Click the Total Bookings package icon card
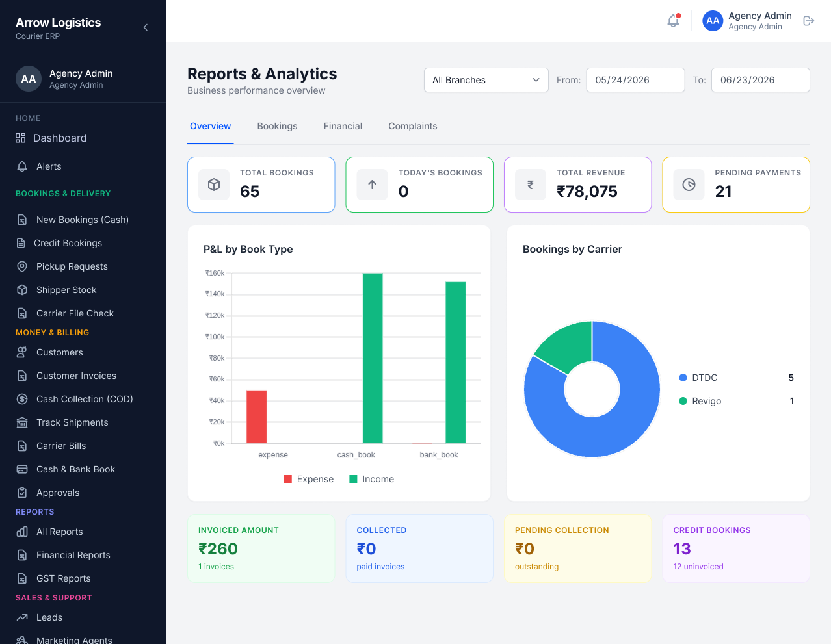This screenshot has width=831, height=644. point(214,185)
